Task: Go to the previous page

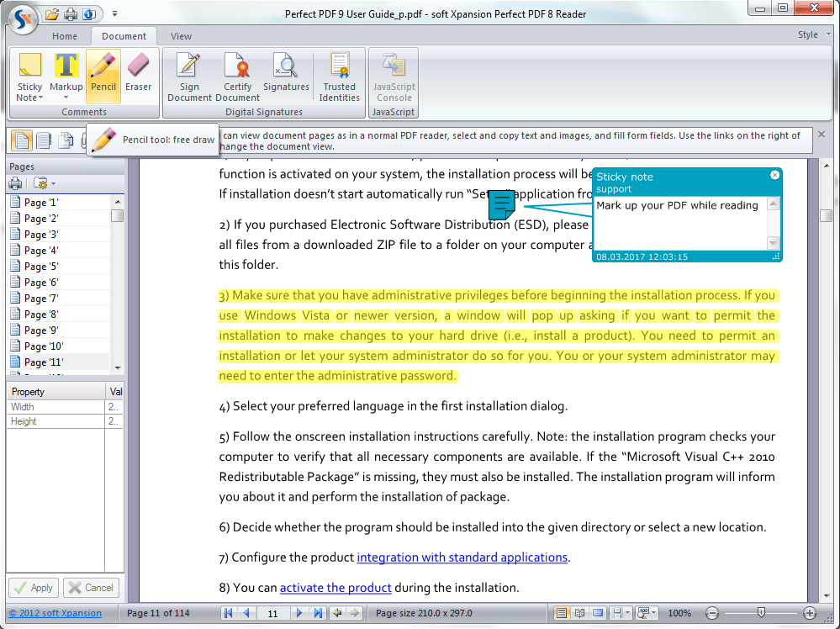Action: (246, 613)
